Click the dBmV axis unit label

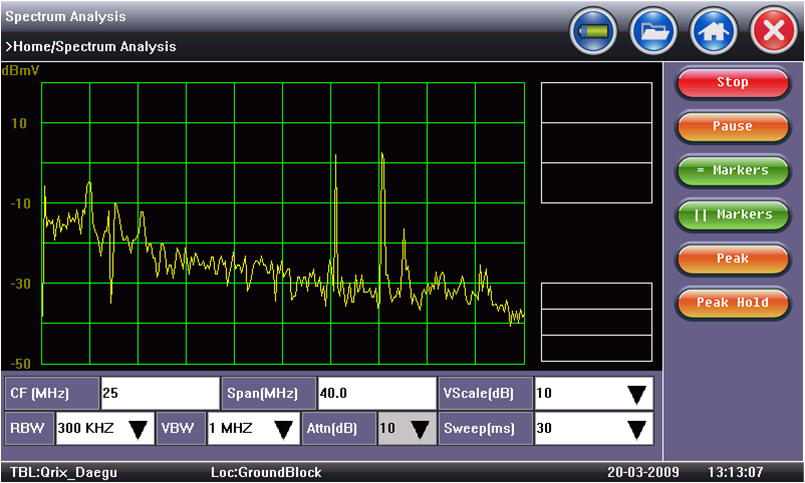21,71
